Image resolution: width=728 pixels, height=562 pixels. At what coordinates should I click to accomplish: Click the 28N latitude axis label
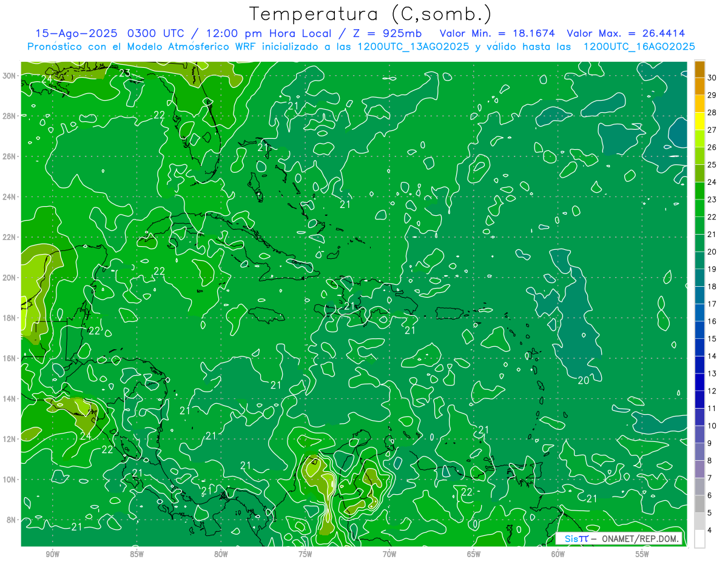pyautogui.click(x=9, y=116)
